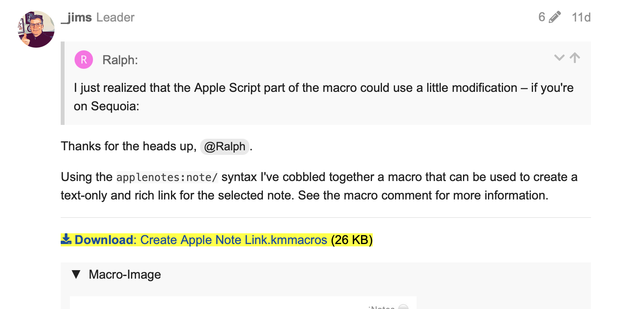Click Ralph's pink R avatar in quote
The height and width of the screenshot is (309, 644).
click(x=84, y=60)
